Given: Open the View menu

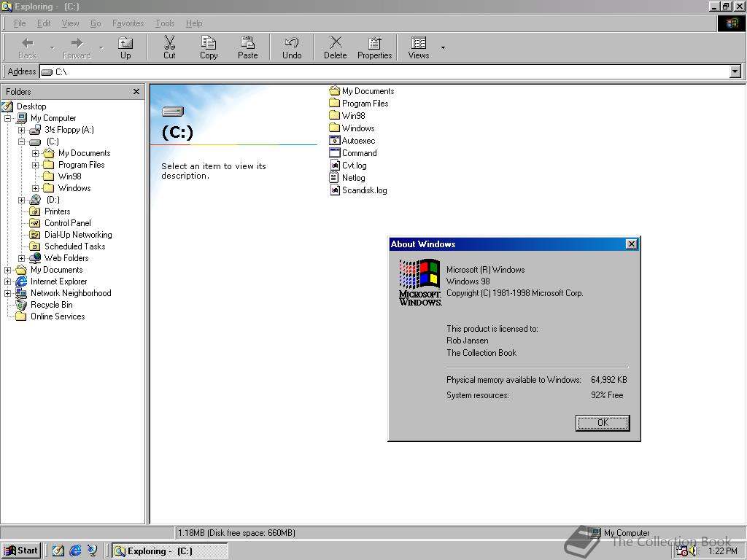Looking at the screenshot, I should pyautogui.click(x=71, y=23).
